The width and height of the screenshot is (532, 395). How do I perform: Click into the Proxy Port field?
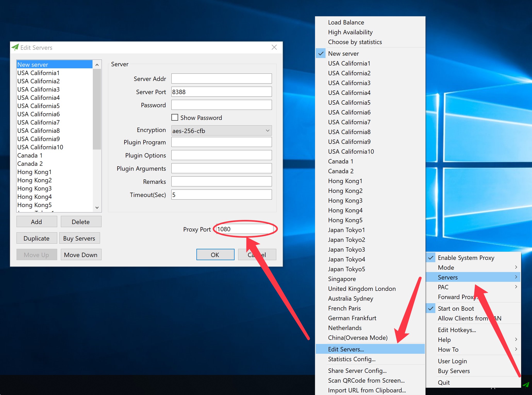(x=244, y=229)
